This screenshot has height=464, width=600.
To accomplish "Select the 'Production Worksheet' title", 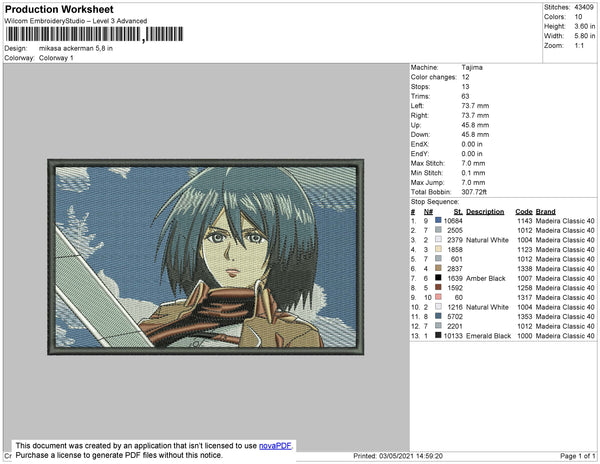I will tap(59, 10).
